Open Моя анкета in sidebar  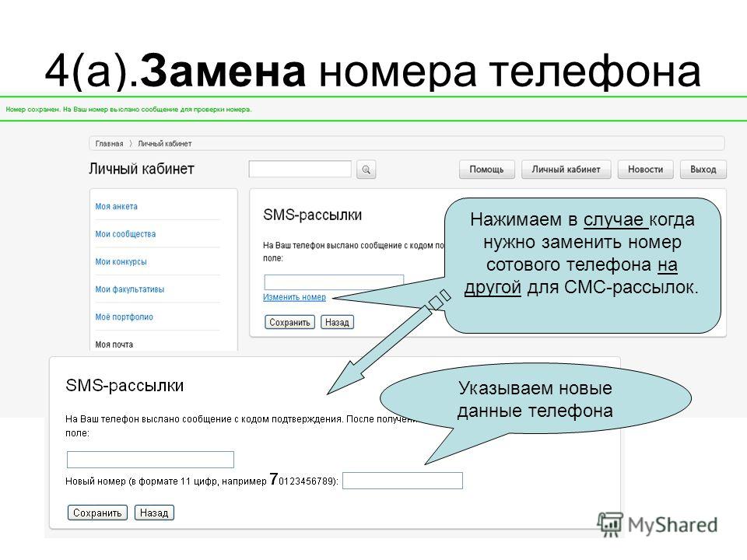click(116, 206)
